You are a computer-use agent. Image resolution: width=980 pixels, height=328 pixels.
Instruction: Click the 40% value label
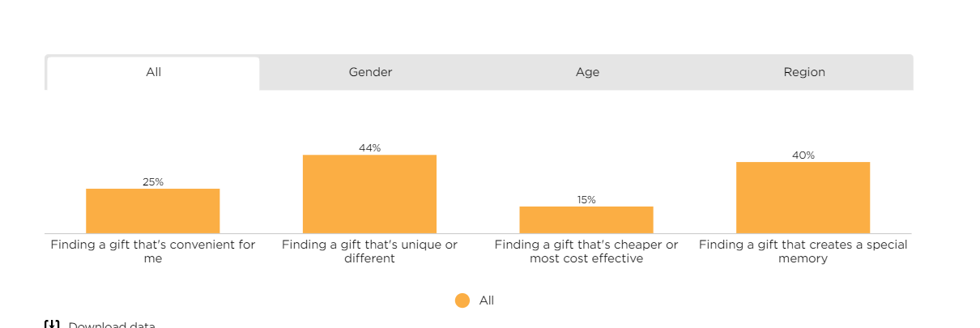click(803, 155)
